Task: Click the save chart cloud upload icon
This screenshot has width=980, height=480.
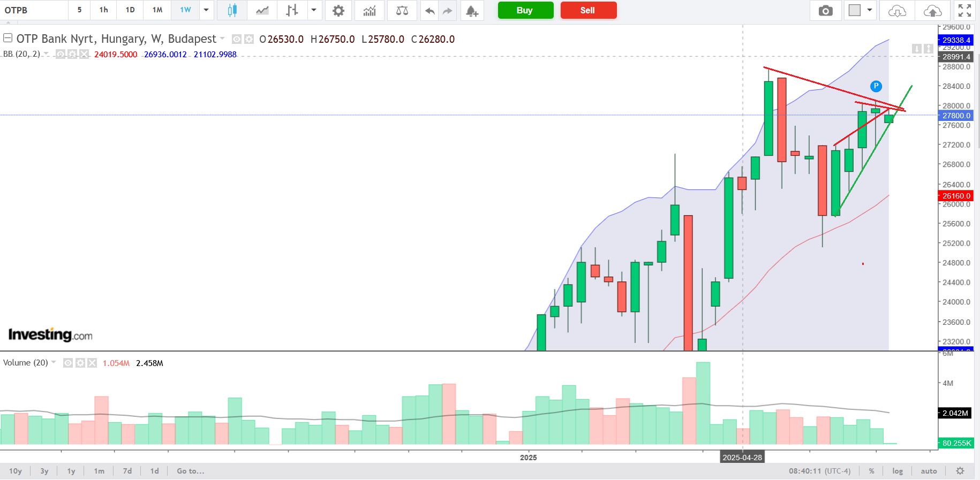Action: click(932, 10)
